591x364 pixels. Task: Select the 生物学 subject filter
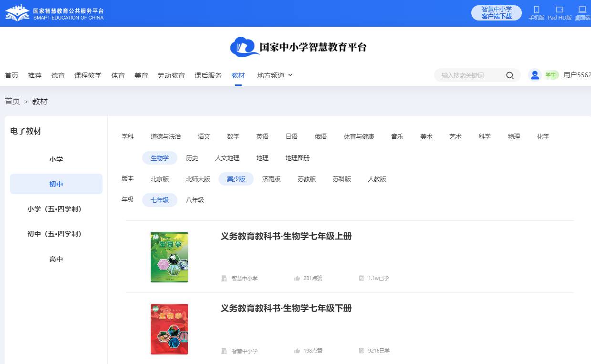(x=160, y=158)
